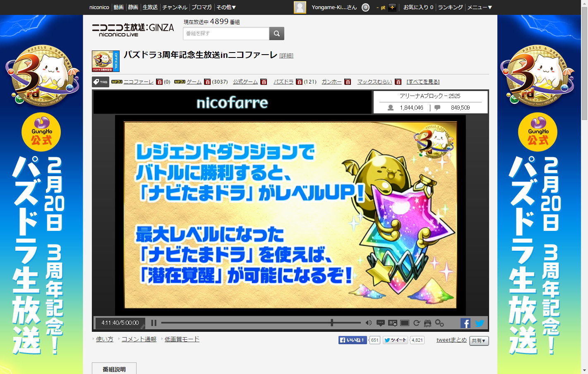Click the page vertical scrollbar down arrow
The height and width of the screenshot is (374, 588).
click(584, 370)
